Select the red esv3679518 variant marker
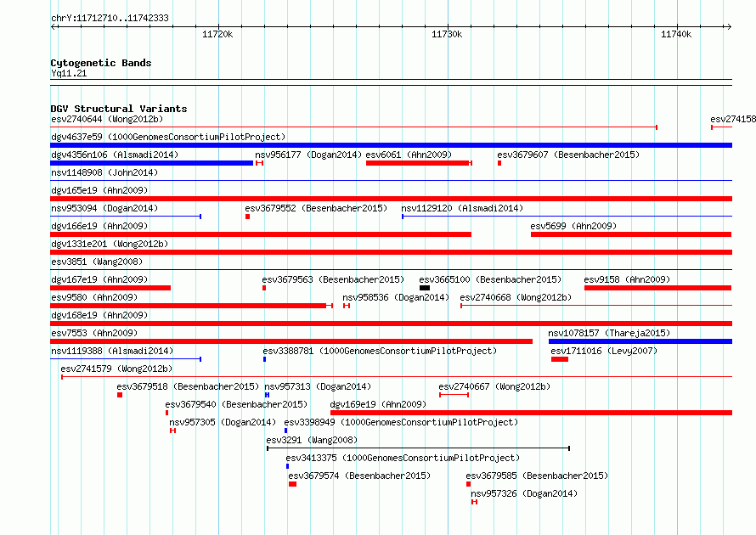 pos(120,395)
